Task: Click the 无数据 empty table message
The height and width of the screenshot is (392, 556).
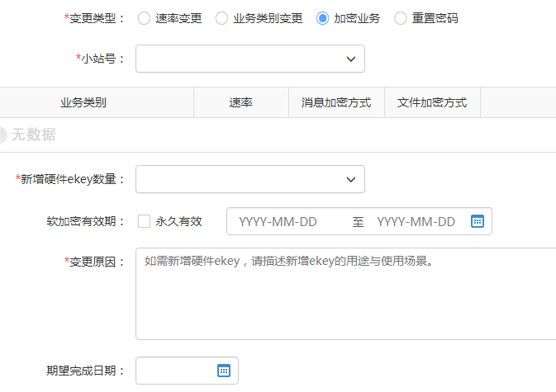Action: (33, 135)
